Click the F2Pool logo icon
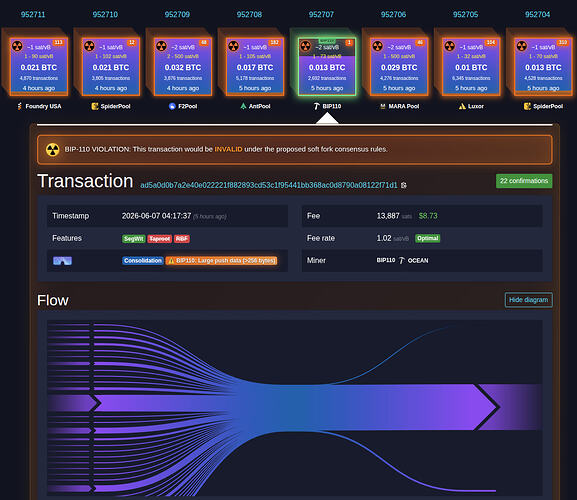The height and width of the screenshot is (500, 577). coord(172,106)
